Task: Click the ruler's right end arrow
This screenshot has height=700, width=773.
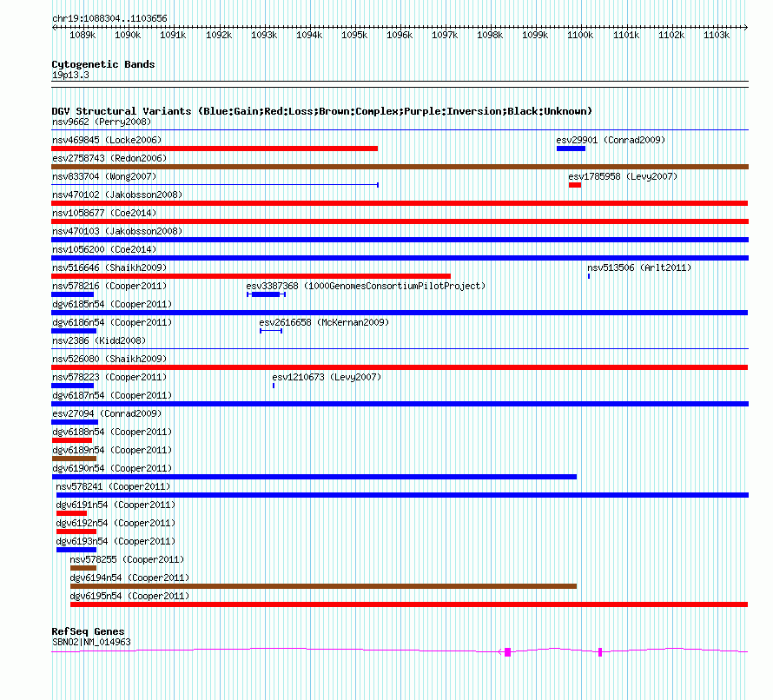Action: pyautogui.click(x=746, y=27)
